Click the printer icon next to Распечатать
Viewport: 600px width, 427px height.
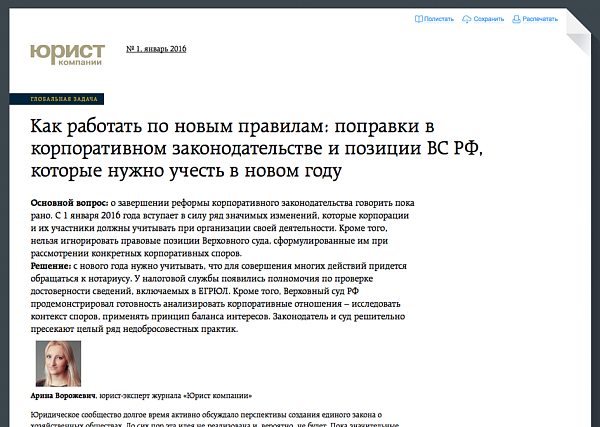tap(517, 19)
